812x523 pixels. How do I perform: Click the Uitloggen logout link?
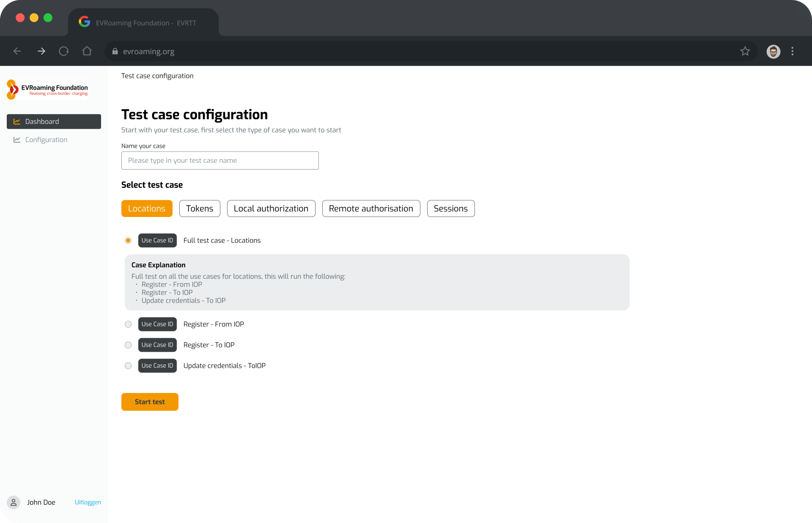coord(88,502)
